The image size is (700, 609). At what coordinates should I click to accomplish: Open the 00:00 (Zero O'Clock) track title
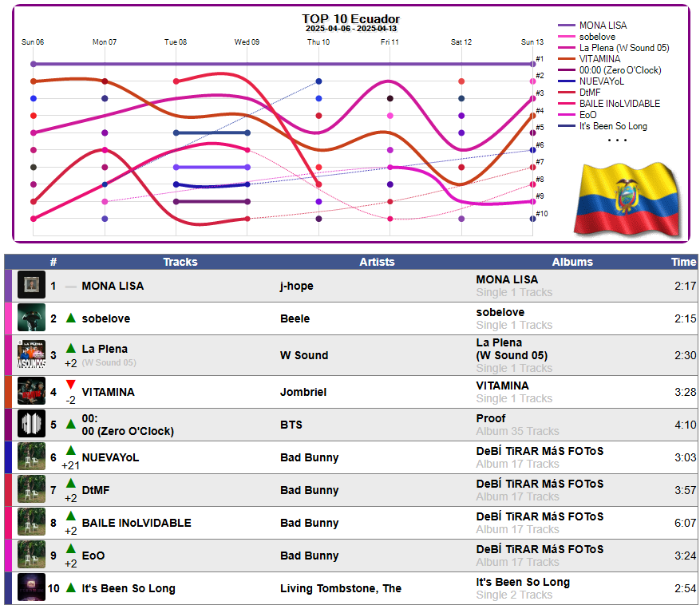coord(128,425)
